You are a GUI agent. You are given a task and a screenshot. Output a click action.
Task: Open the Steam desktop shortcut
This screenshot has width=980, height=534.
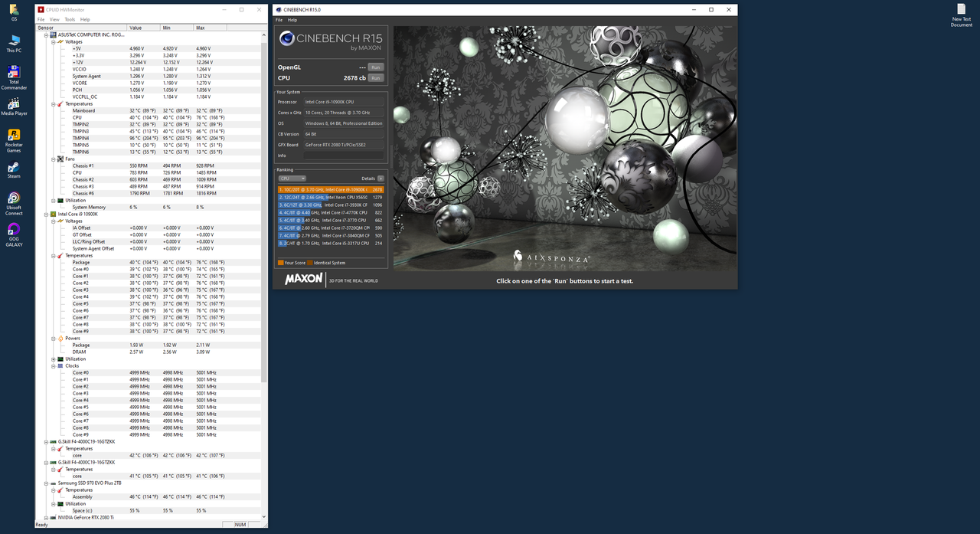point(14,169)
